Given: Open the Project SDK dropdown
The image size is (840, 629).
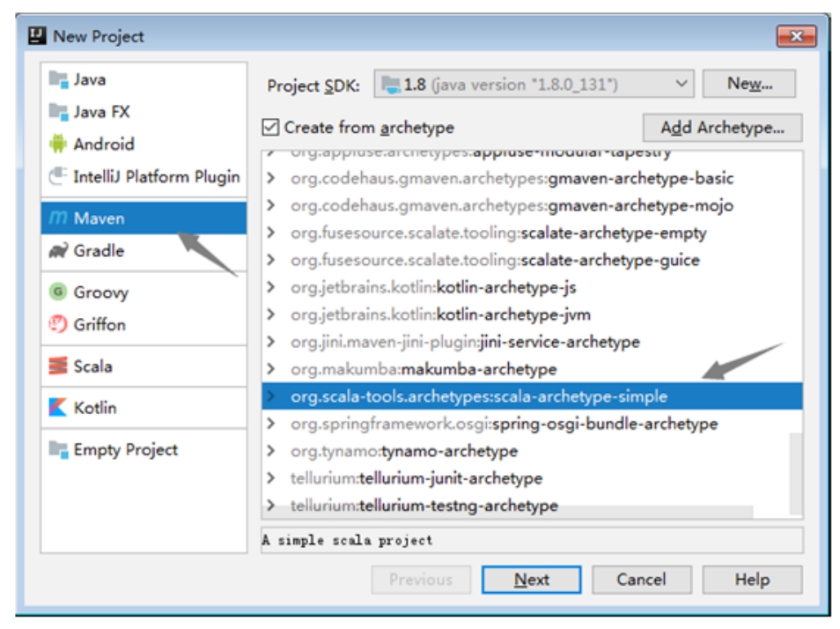Looking at the screenshot, I should [x=534, y=85].
